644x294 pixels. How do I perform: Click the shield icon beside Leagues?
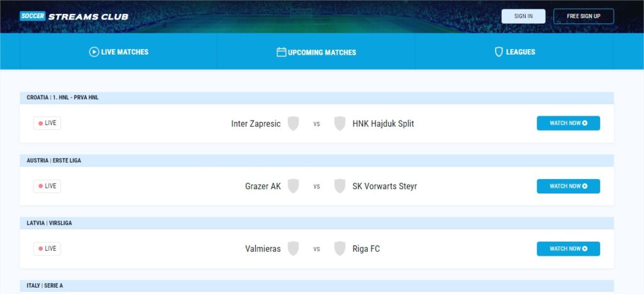499,52
